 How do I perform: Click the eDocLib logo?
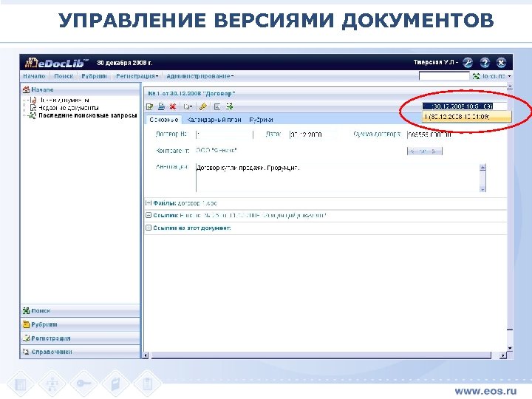(56, 62)
